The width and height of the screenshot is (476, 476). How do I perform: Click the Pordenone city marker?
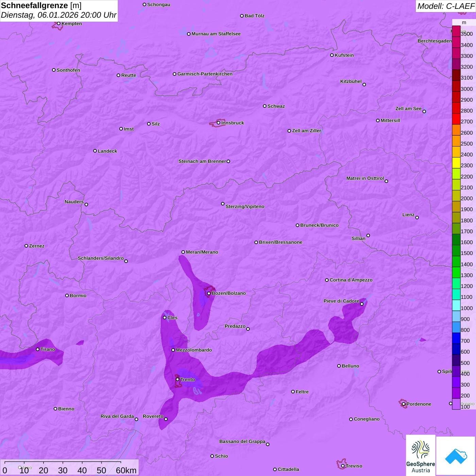click(x=404, y=404)
